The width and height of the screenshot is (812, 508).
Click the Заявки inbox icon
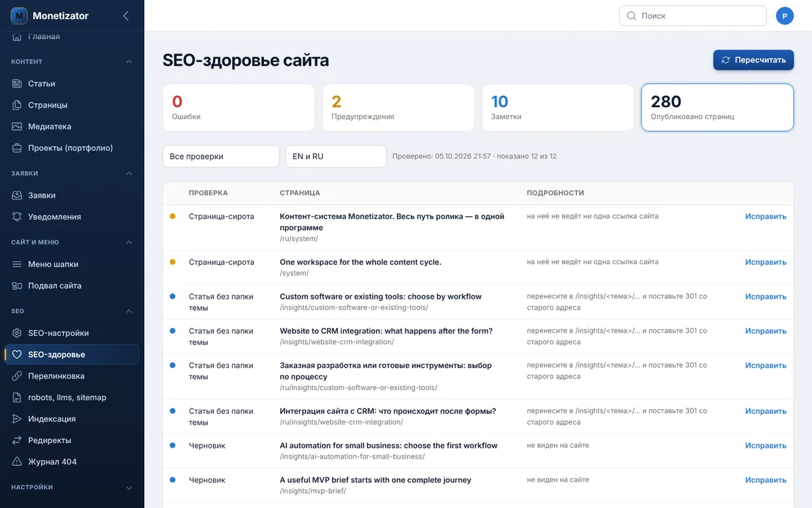point(17,195)
